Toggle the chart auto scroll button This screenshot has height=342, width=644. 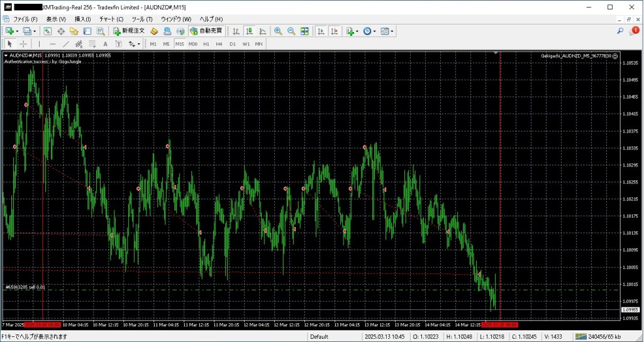point(321,31)
